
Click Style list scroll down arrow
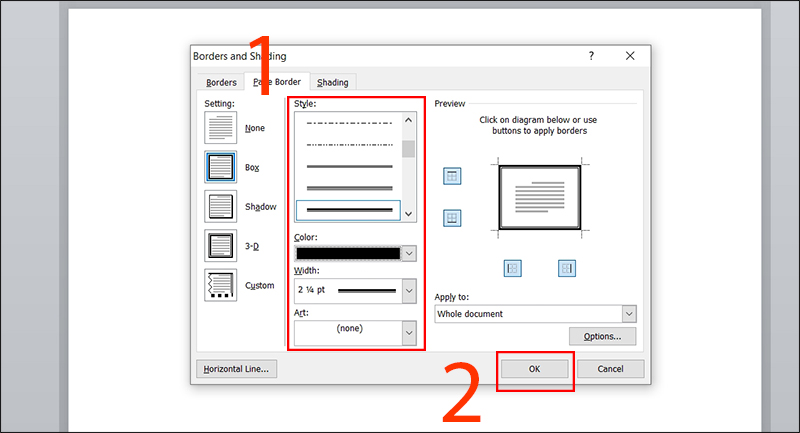408,214
